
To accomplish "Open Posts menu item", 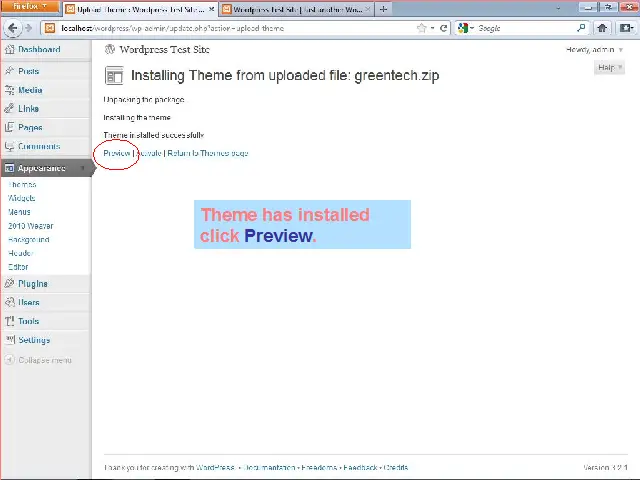I will pos(29,71).
